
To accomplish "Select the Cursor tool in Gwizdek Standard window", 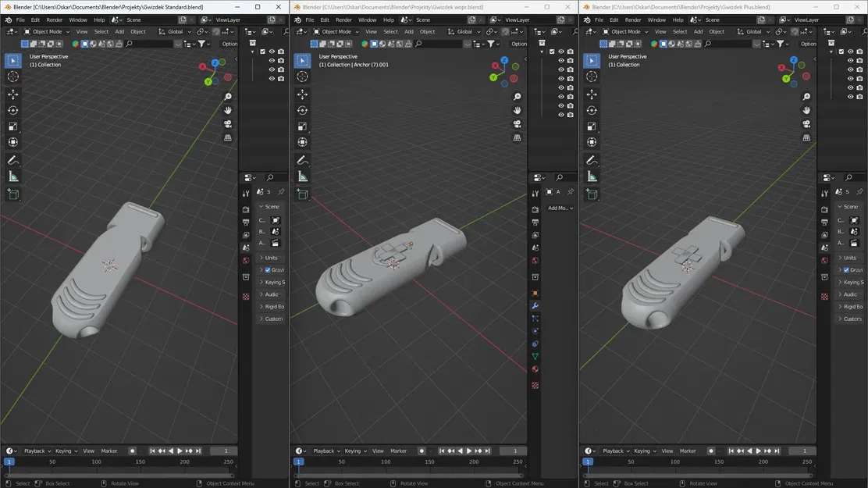I will pos(13,77).
